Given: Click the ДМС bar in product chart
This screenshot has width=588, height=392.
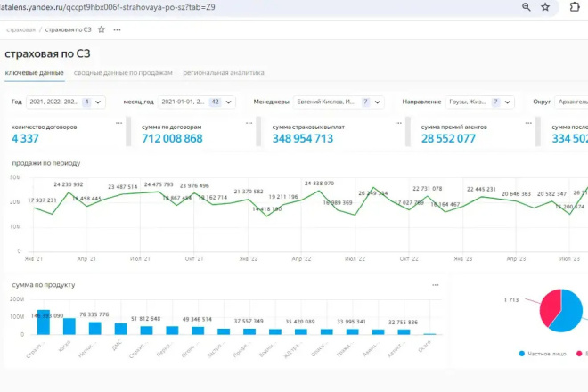Looking at the screenshot, I should click(x=121, y=329).
